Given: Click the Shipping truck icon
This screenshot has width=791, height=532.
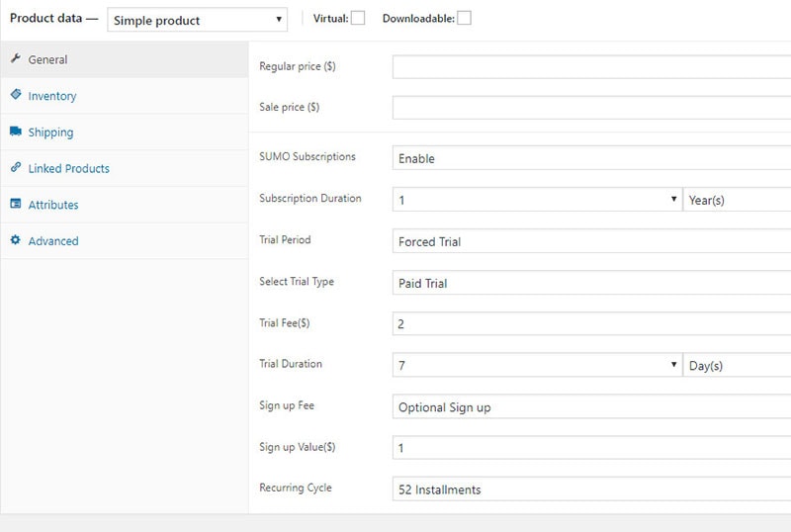Looking at the screenshot, I should tap(16, 132).
